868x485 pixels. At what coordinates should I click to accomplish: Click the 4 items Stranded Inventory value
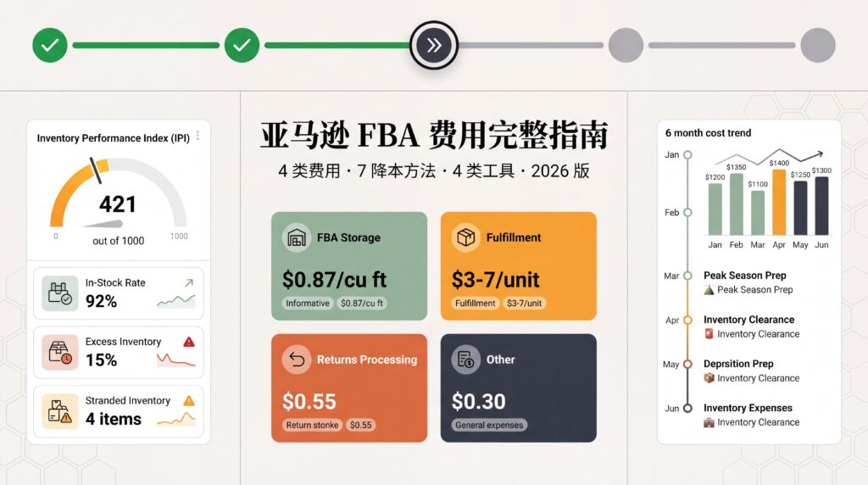click(114, 419)
